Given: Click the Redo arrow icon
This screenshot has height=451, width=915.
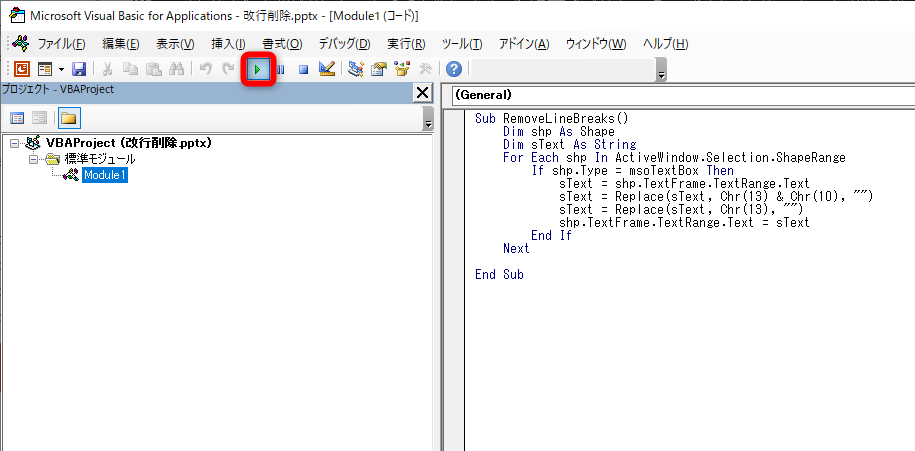Looking at the screenshot, I should pyautogui.click(x=228, y=69).
